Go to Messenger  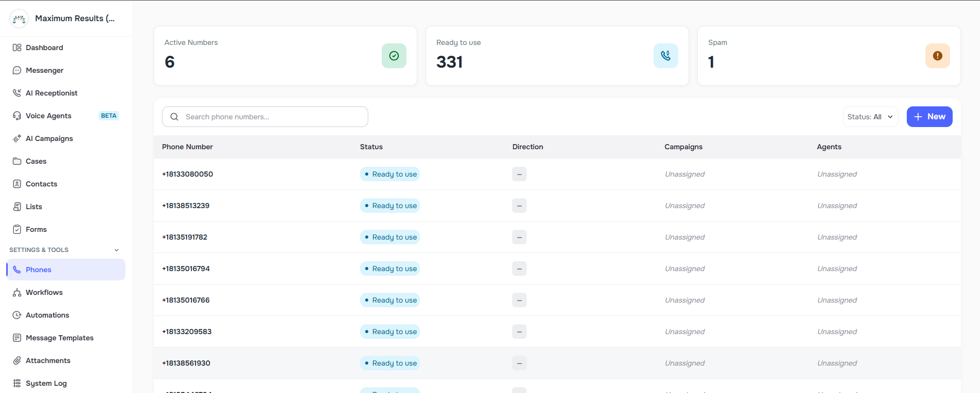point(66,70)
